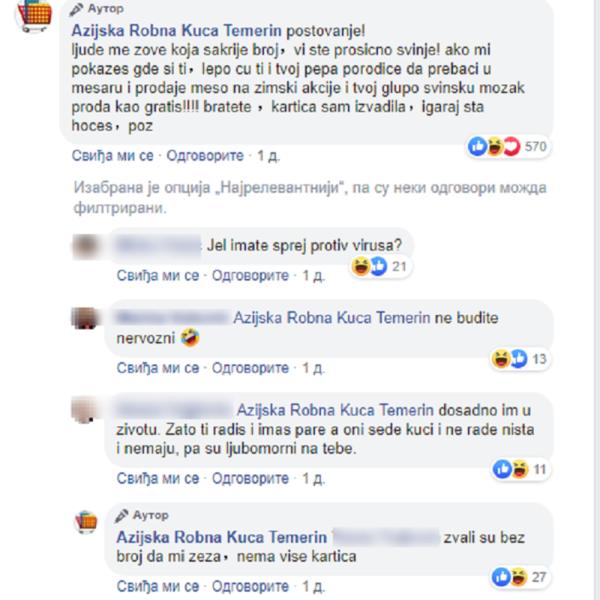Click the '1 д.' timestamp of the top comment
The width and height of the screenshot is (600, 600).
coord(269,156)
